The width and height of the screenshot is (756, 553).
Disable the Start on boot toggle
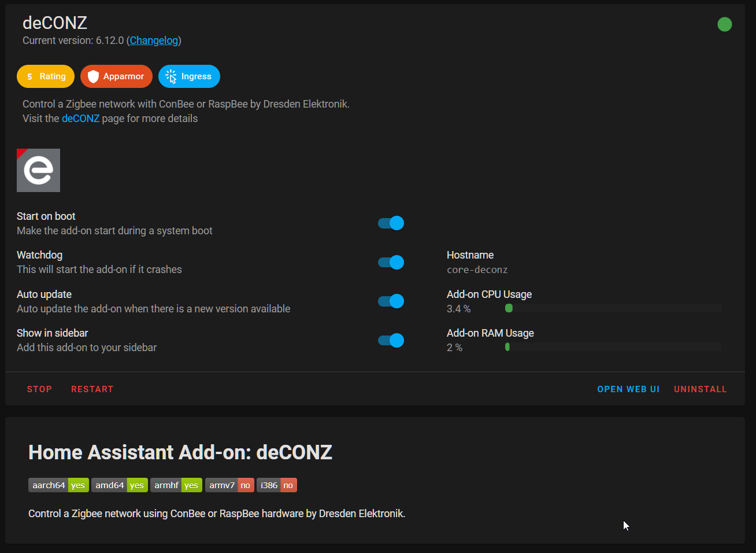coord(391,223)
